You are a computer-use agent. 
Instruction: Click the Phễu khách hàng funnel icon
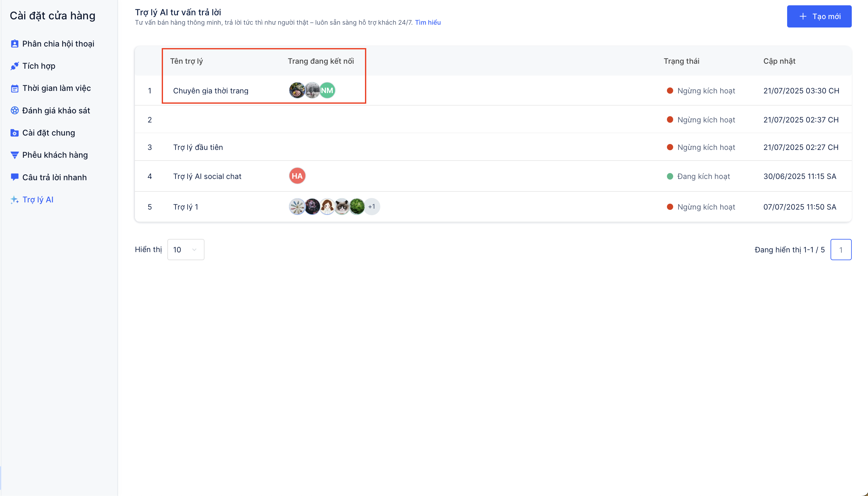(x=14, y=155)
